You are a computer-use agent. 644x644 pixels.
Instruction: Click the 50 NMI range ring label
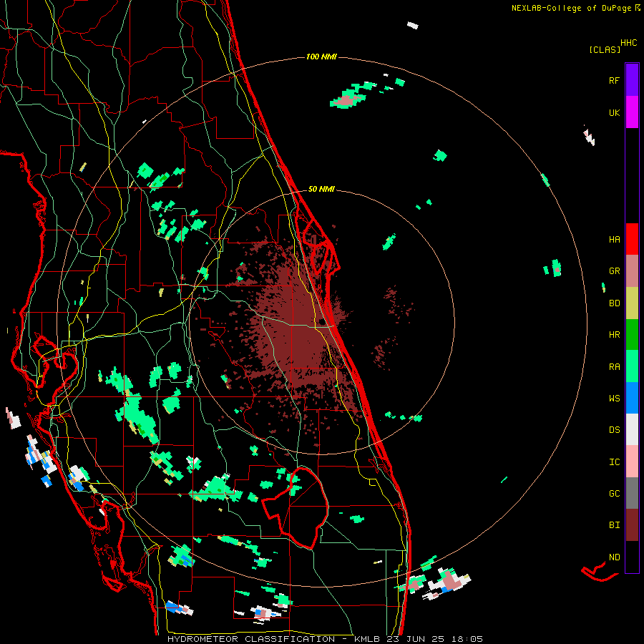321,189
